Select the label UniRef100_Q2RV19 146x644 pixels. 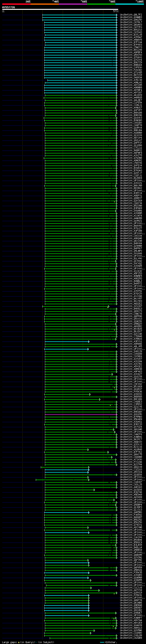coord(131,593)
